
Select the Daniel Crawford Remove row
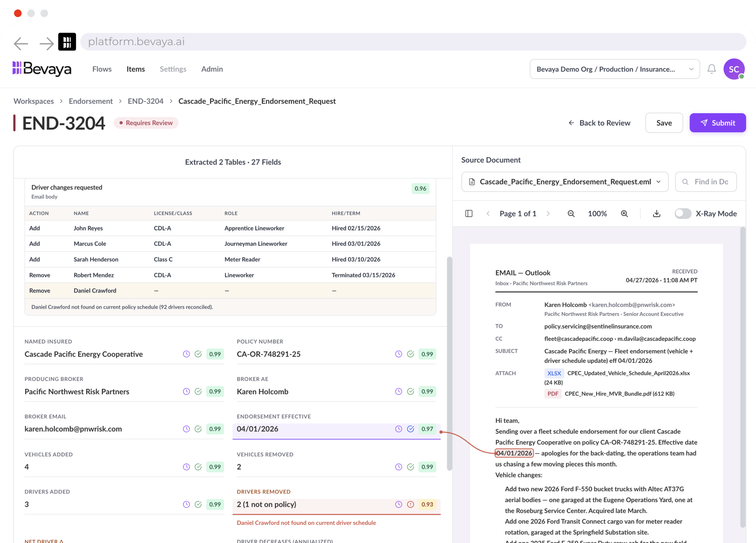pos(230,291)
